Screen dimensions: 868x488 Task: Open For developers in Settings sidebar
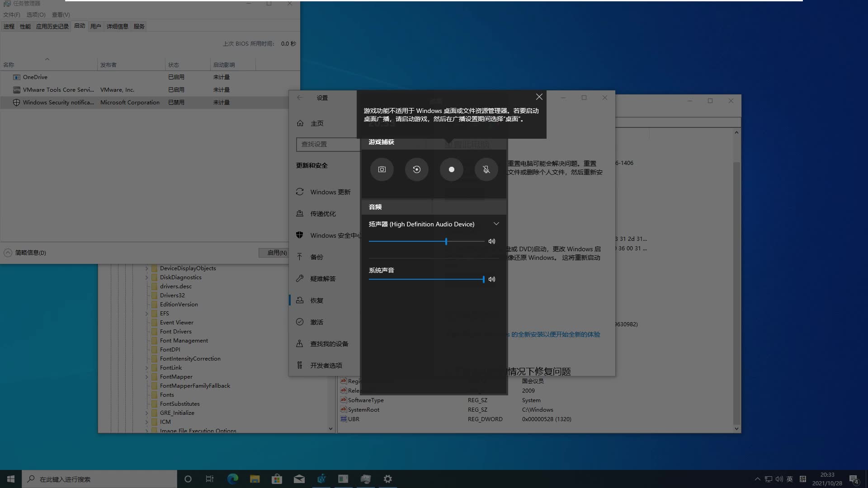tap(319, 366)
